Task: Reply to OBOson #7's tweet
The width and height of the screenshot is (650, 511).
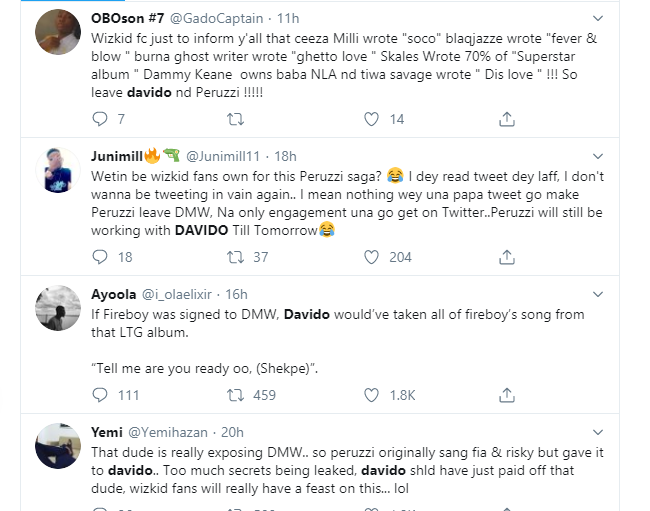Action: click(x=99, y=119)
